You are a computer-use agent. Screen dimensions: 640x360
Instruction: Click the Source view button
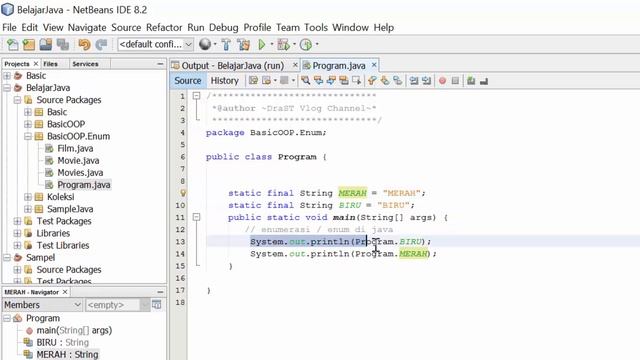pos(188,81)
